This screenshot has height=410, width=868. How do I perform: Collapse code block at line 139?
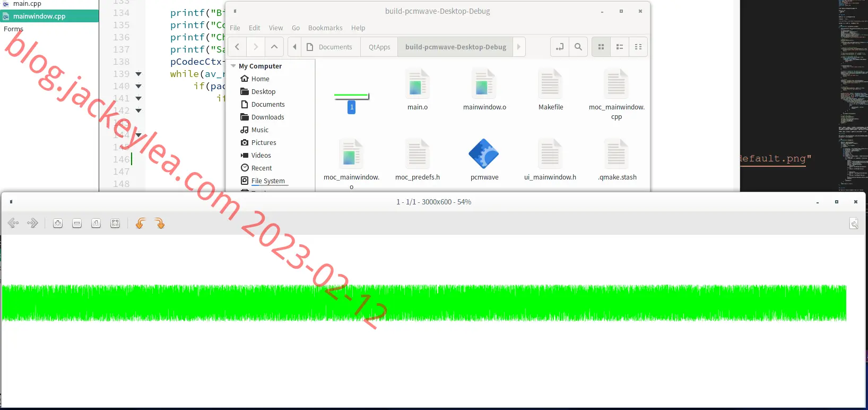pyautogui.click(x=138, y=74)
